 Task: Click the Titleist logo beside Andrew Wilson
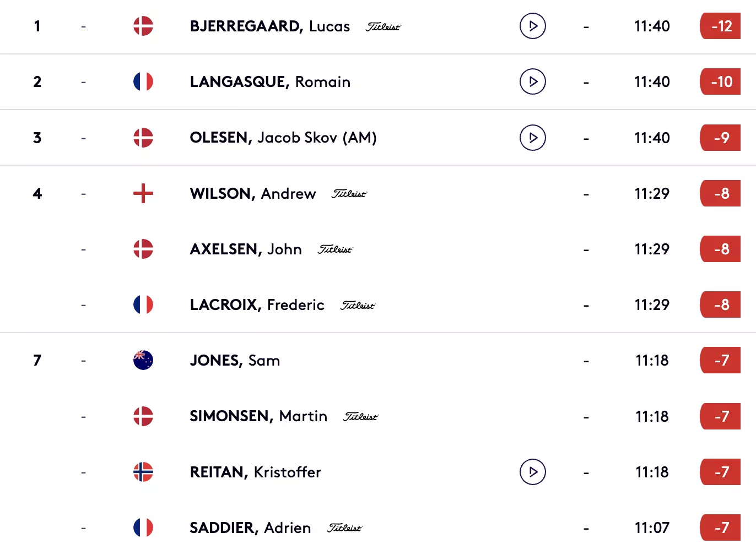(x=349, y=193)
